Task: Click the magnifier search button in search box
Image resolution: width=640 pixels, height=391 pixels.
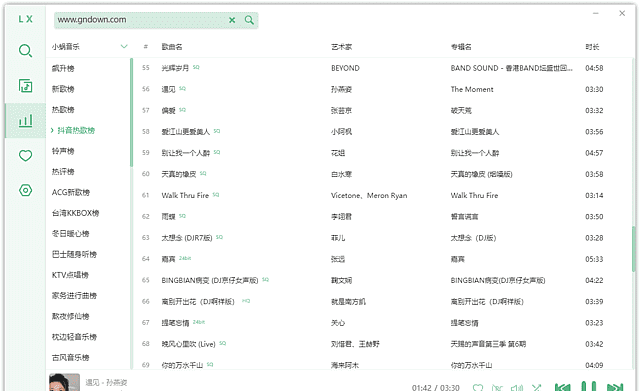Action: [249, 20]
